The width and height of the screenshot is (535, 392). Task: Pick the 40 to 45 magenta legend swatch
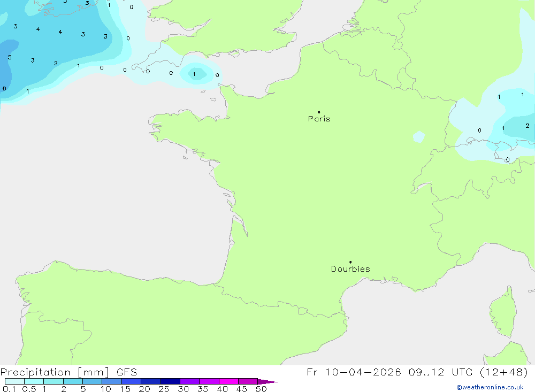coord(228,381)
